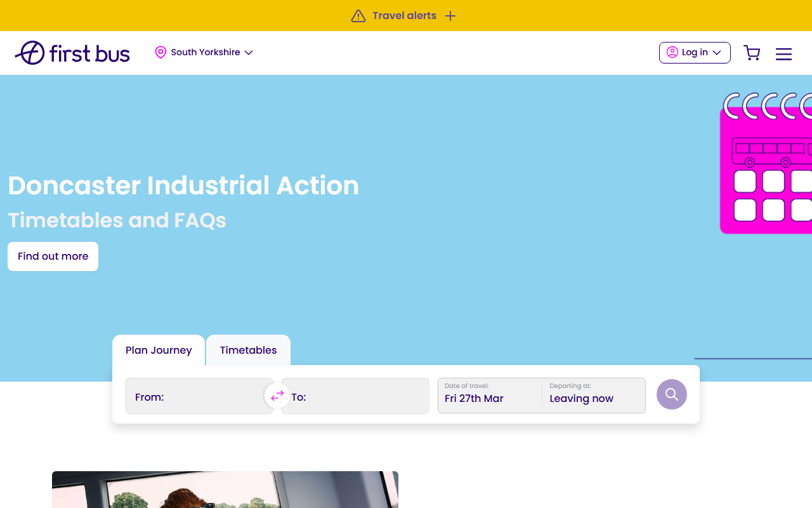Focus the To: input field
812x508 pixels.
click(355, 396)
